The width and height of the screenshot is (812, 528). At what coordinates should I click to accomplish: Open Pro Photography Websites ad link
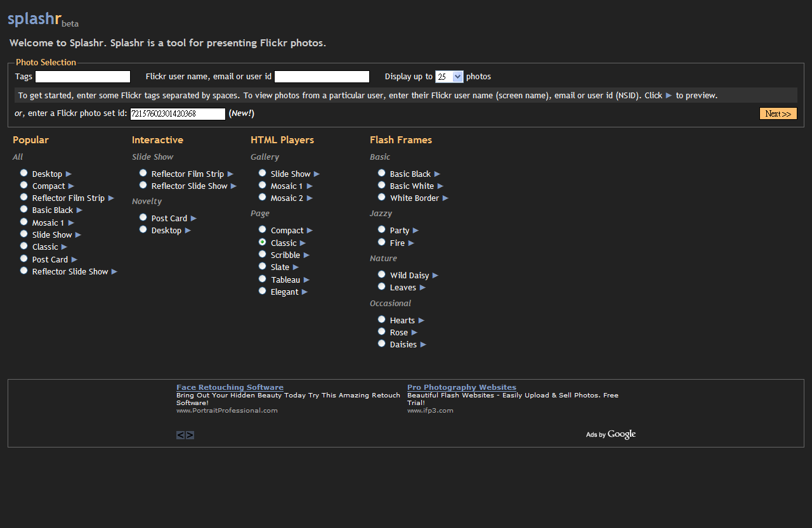tap(462, 387)
